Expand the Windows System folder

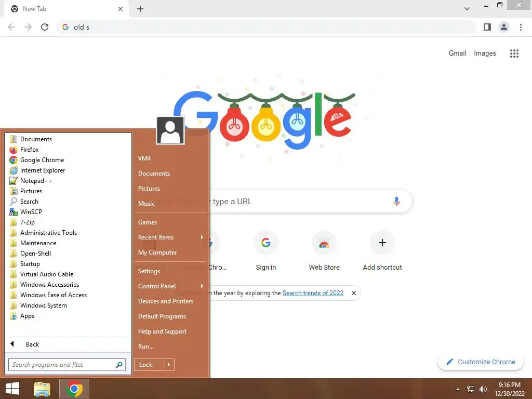click(43, 305)
